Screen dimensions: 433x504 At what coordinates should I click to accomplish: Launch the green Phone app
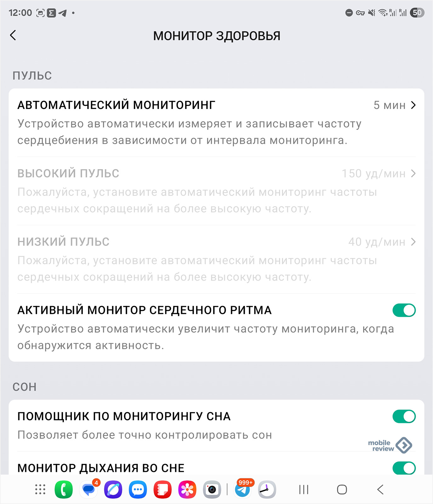tap(64, 490)
